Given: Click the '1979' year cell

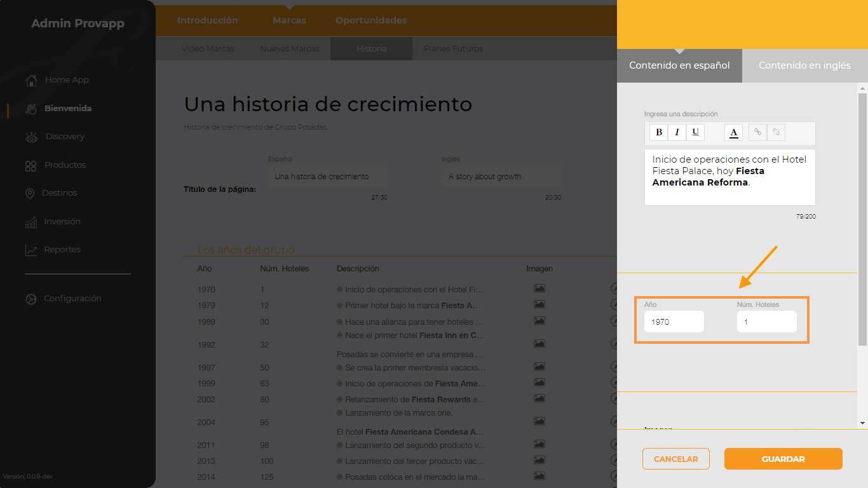Looking at the screenshot, I should point(206,306).
